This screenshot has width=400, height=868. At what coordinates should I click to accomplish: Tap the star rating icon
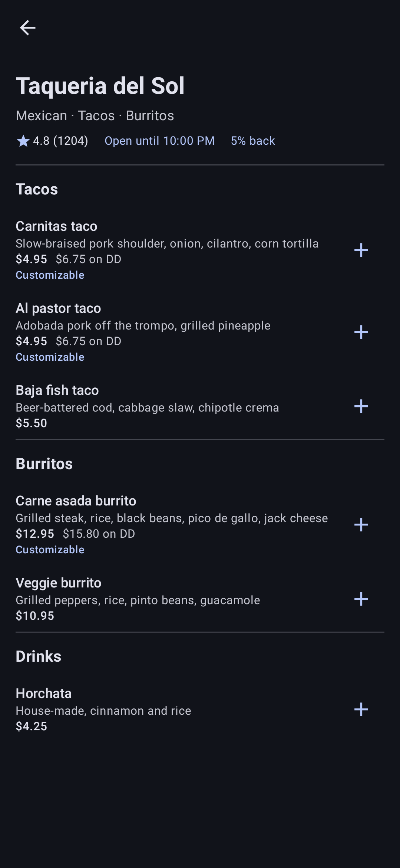23,141
